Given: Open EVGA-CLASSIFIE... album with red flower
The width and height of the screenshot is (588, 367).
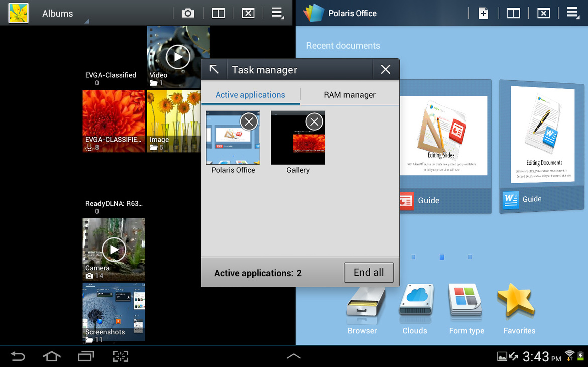Looking at the screenshot, I should [114, 121].
